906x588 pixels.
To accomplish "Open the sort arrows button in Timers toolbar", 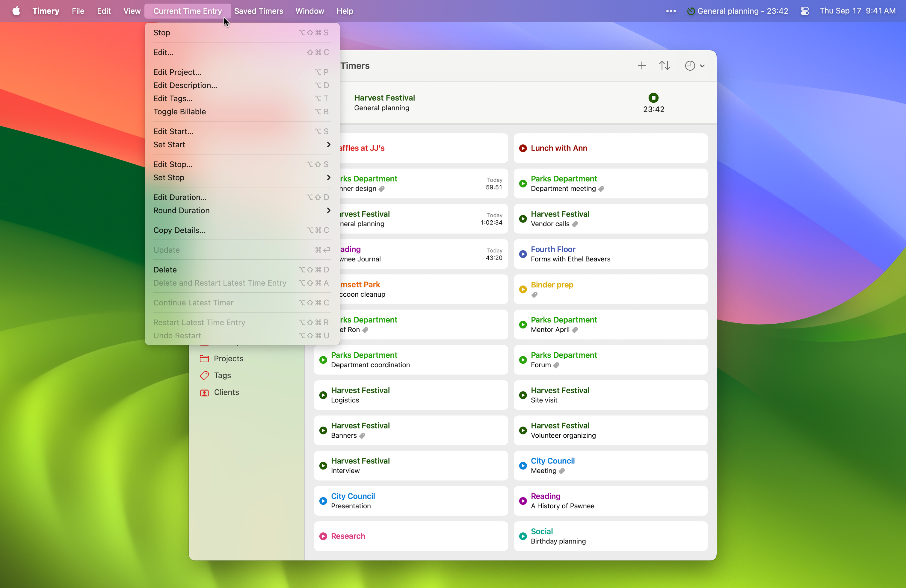I will point(665,66).
